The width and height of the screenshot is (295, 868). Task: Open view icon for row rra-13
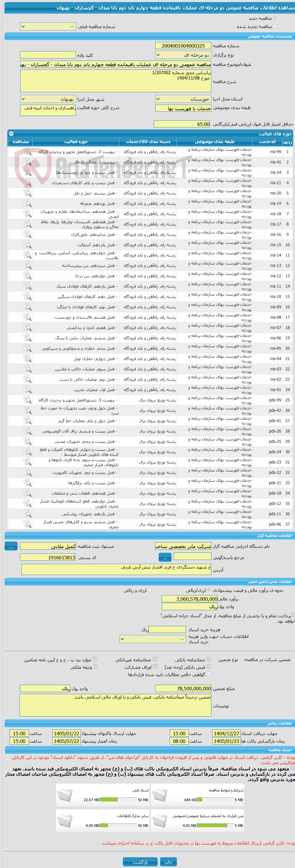click(x=27, y=265)
